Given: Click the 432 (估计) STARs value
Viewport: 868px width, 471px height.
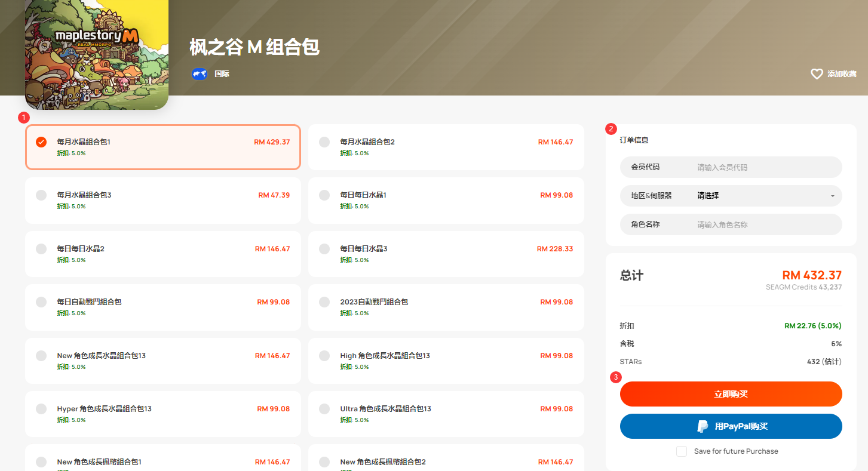Looking at the screenshot, I should (x=824, y=362).
